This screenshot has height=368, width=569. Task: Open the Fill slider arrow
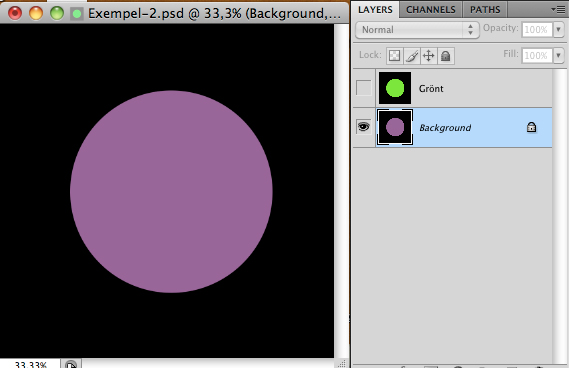[x=559, y=56]
